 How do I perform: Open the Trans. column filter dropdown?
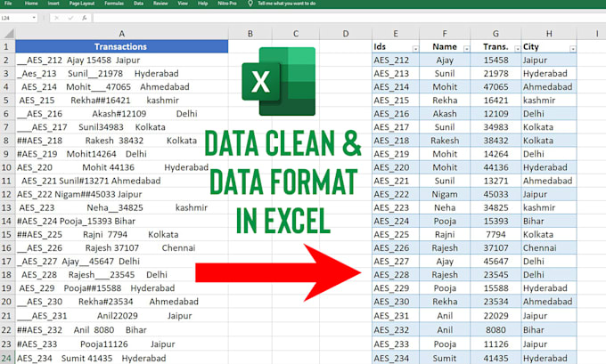click(x=518, y=49)
